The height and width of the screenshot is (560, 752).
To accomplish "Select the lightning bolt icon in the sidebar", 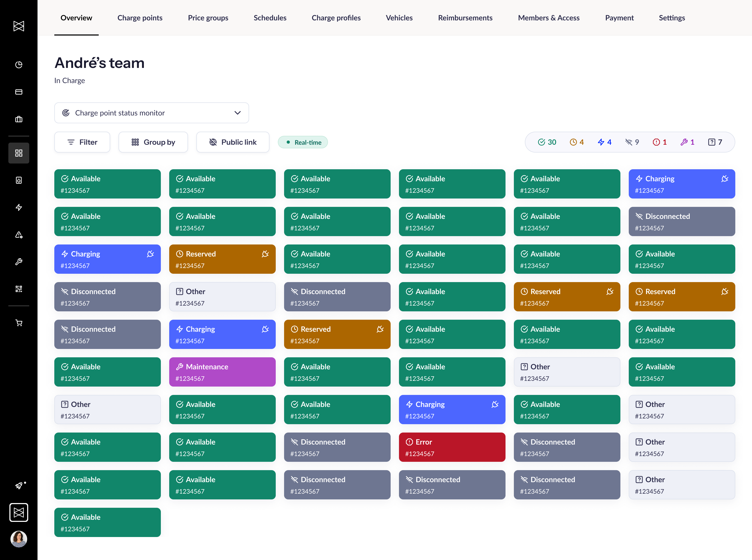I will click(x=19, y=207).
